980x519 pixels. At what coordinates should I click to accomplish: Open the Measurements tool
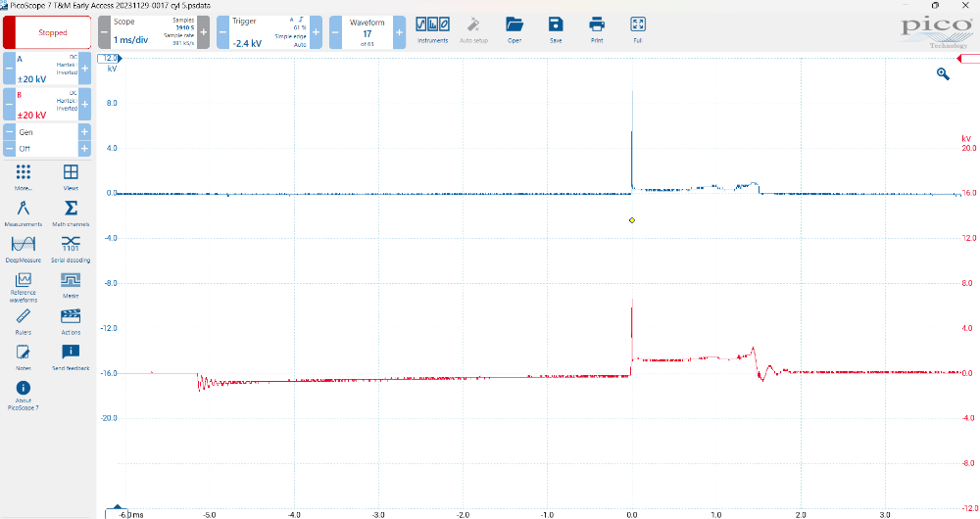[x=24, y=212]
